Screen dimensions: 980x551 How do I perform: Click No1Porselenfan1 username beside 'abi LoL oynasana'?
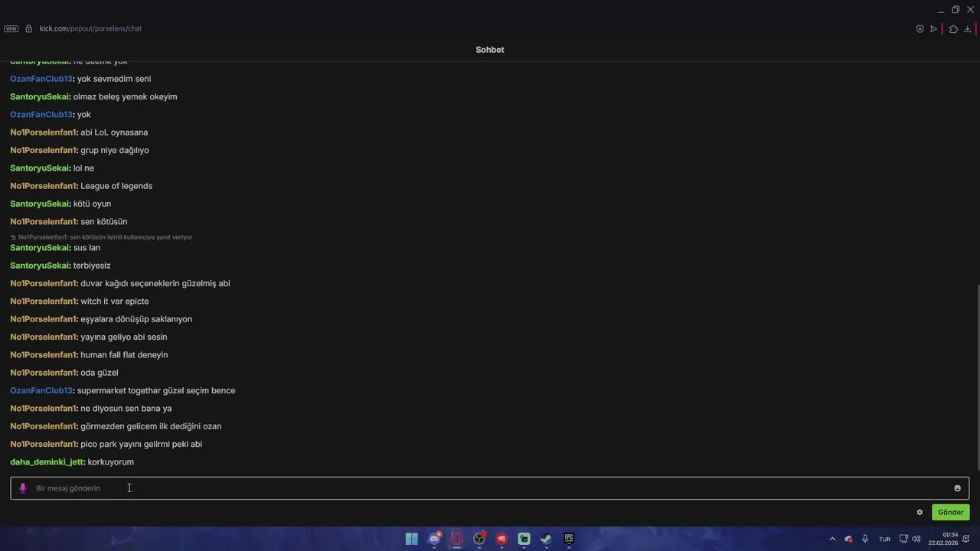click(44, 132)
